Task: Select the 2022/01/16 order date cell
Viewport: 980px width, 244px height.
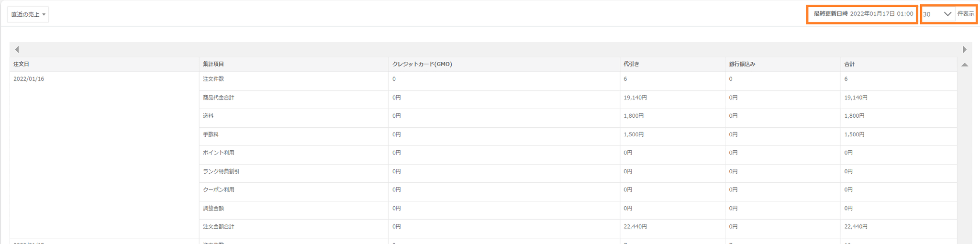Action: (x=29, y=79)
